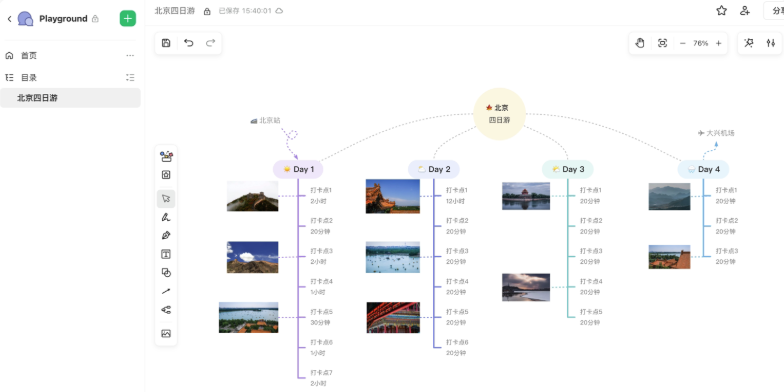Select the lake photo beside Day 2 打卡点3
The width and height of the screenshot is (784, 392).
393,257
